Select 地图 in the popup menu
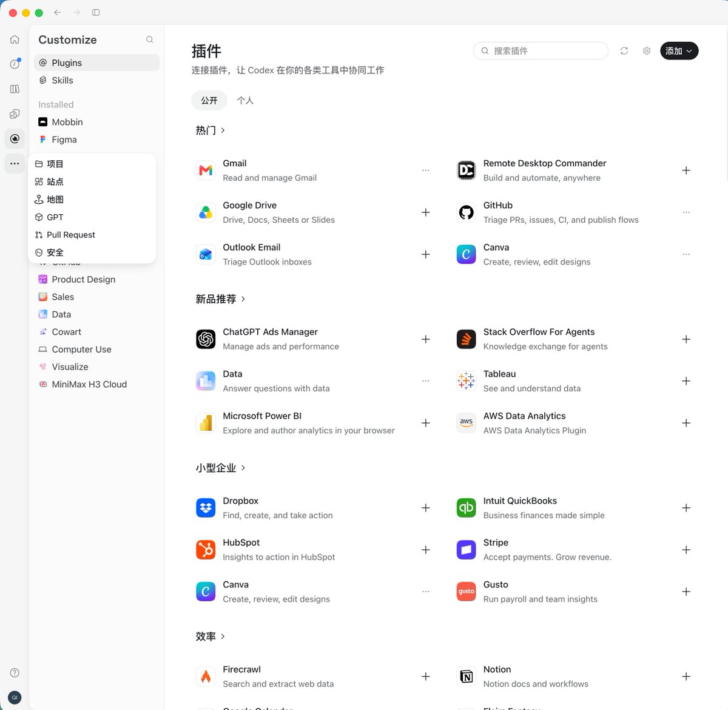Image resolution: width=728 pixels, height=710 pixels. [x=92, y=199]
